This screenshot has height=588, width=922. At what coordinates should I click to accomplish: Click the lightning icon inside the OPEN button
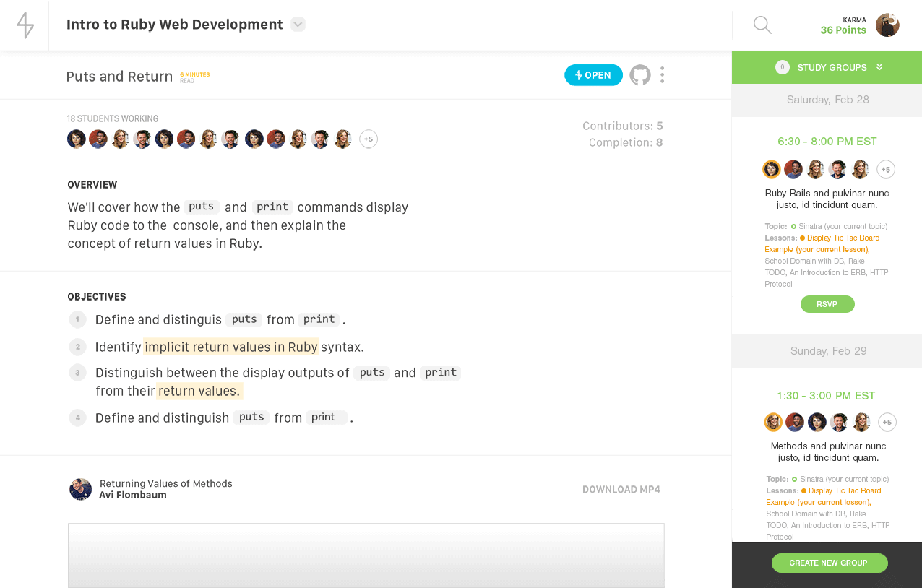[x=579, y=74]
